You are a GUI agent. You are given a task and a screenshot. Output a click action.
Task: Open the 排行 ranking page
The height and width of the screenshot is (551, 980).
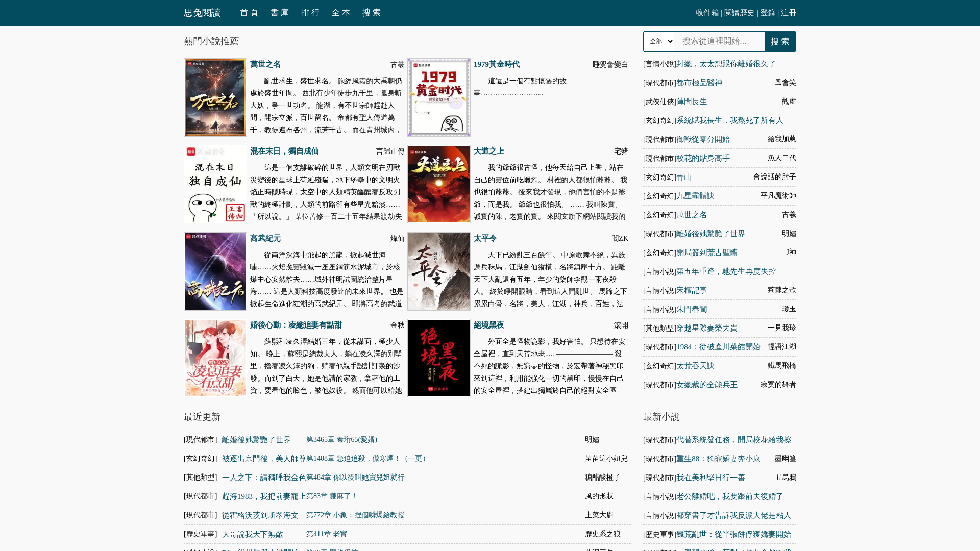[x=310, y=13]
